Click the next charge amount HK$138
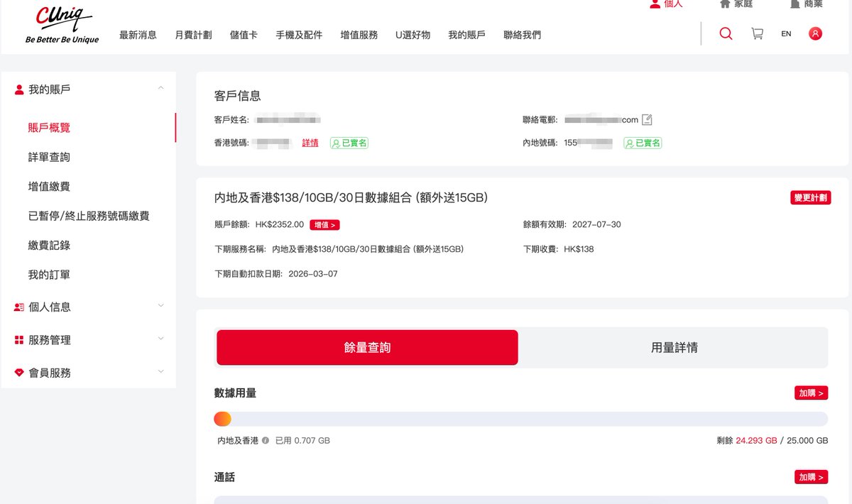This screenshot has height=504, width=852. click(x=579, y=249)
